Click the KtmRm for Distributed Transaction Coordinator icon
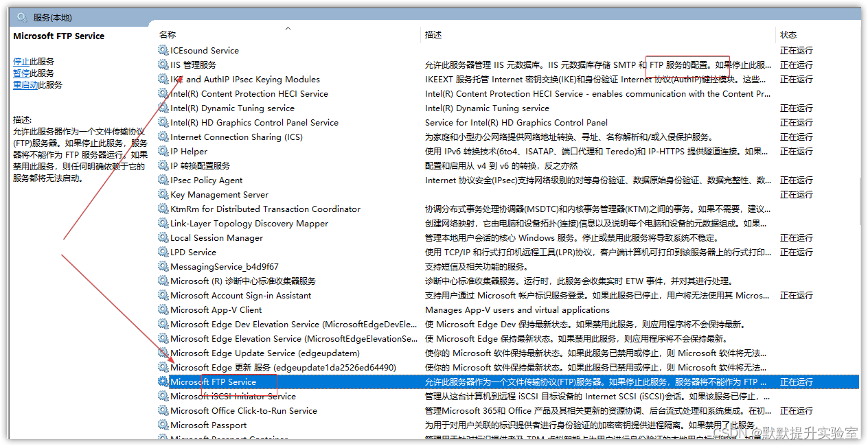Viewport: 868px width, 446px height. (163, 209)
